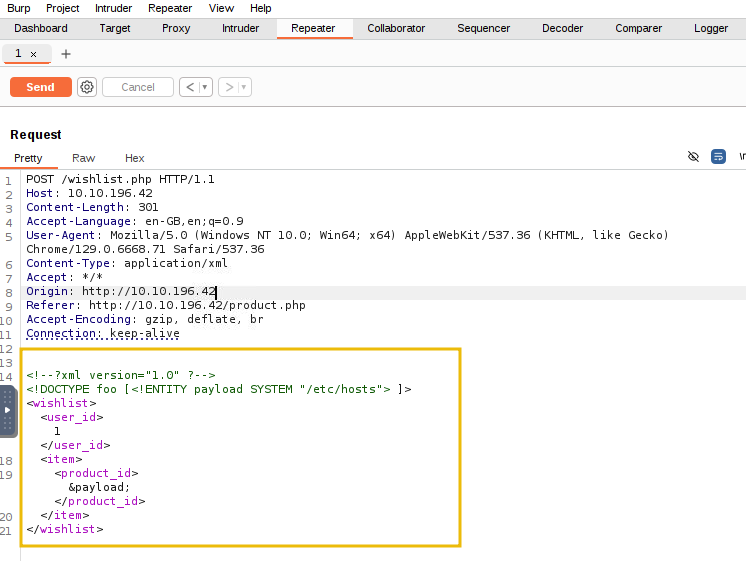Expand the back history dropdown arrow
746x561 pixels.
click(205, 87)
